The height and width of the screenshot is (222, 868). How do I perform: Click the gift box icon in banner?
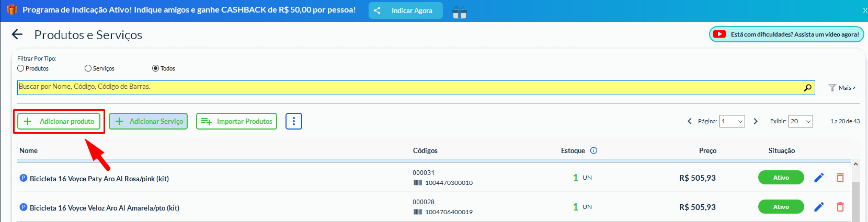pyautogui.click(x=459, y=12)
